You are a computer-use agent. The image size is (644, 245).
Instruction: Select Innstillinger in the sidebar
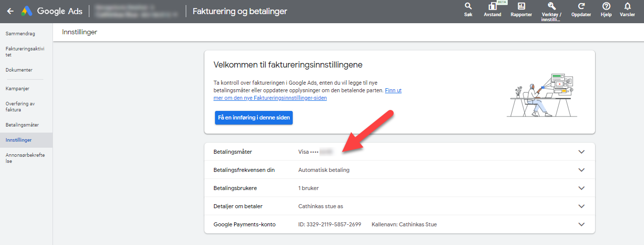26,140
